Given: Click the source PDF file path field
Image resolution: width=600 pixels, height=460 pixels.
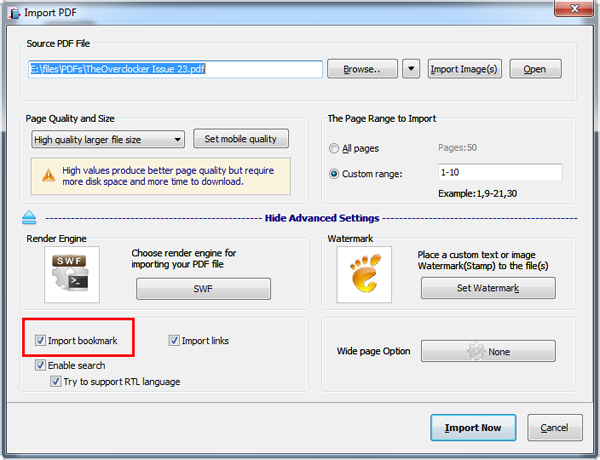Looking at the screenshot, I should (174, 69).
